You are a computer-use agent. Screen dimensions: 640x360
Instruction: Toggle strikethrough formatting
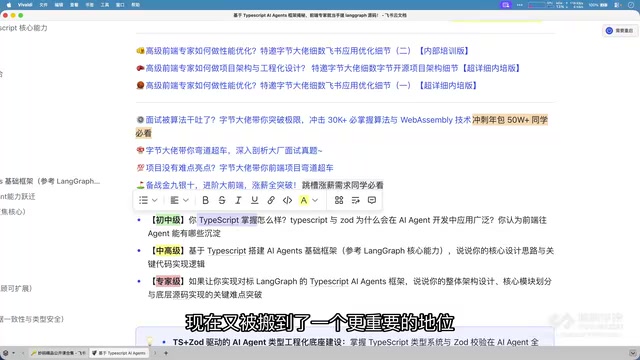coord(222,200)
